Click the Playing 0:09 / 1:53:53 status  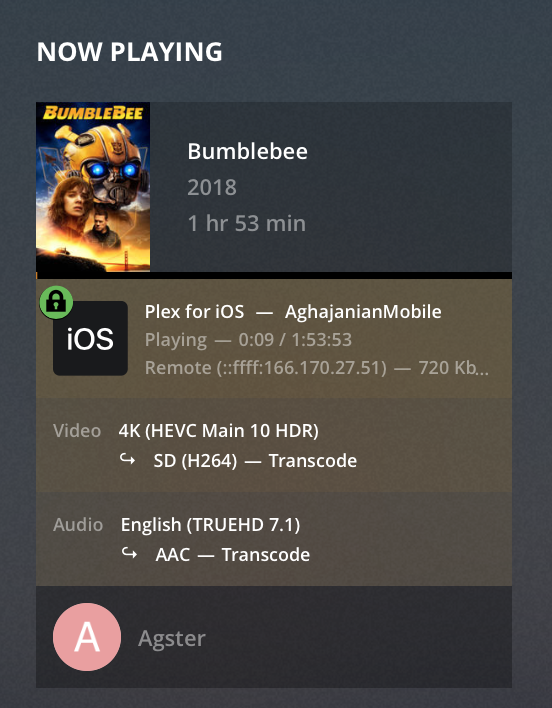(x=248, y=340)
